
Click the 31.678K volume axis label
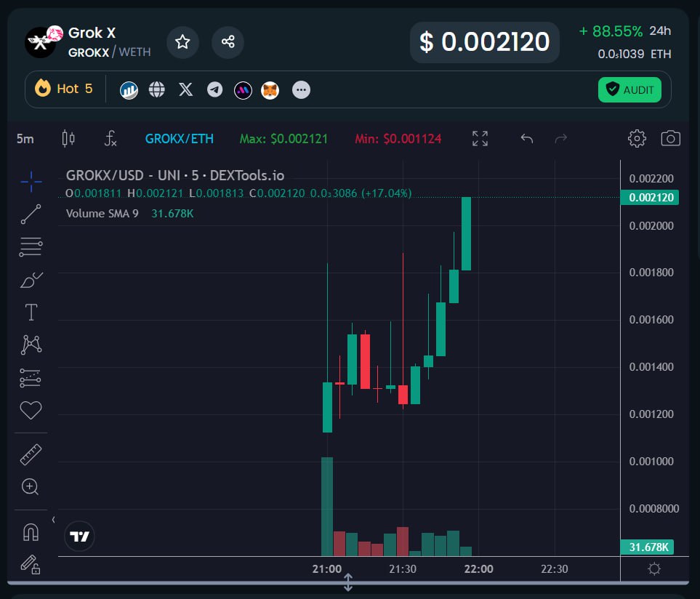point(648,547)
